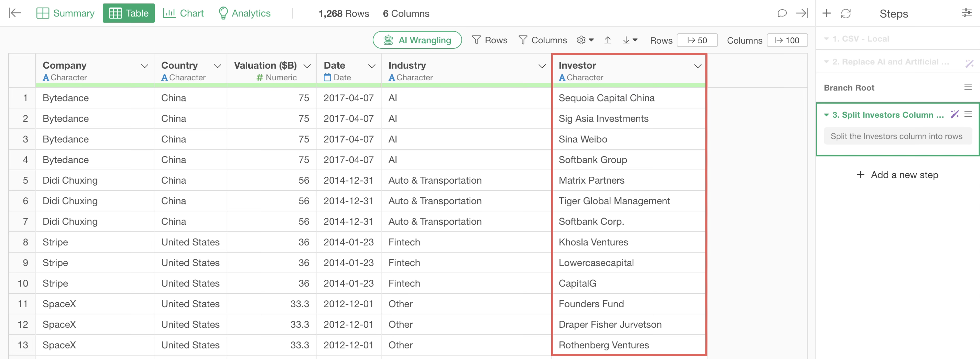Viewport: 980px width, 359px height.
Task: Open the Investor column menu
Action: pyautogui.click(x=697, y=66)
